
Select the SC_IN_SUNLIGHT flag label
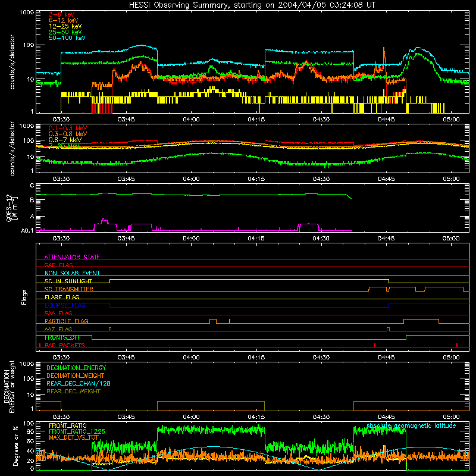pyautogui.click(x=68, y=281)
